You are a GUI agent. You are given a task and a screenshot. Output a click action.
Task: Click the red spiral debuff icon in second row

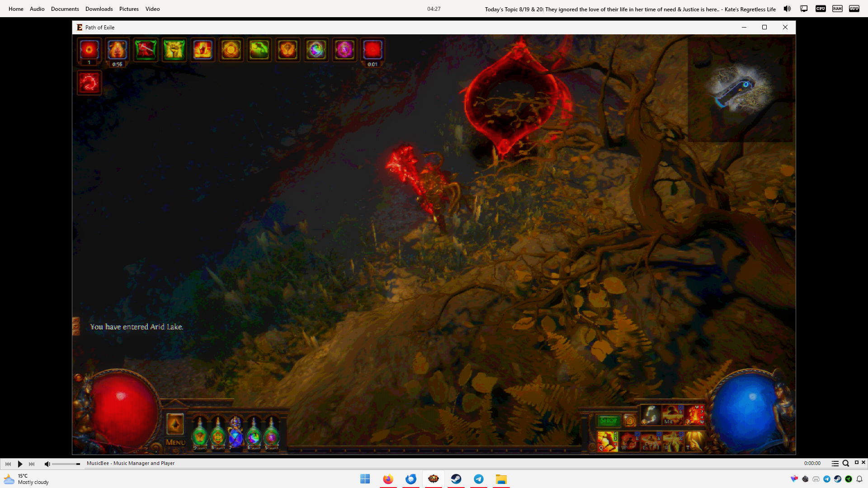(x=89, y=83)
